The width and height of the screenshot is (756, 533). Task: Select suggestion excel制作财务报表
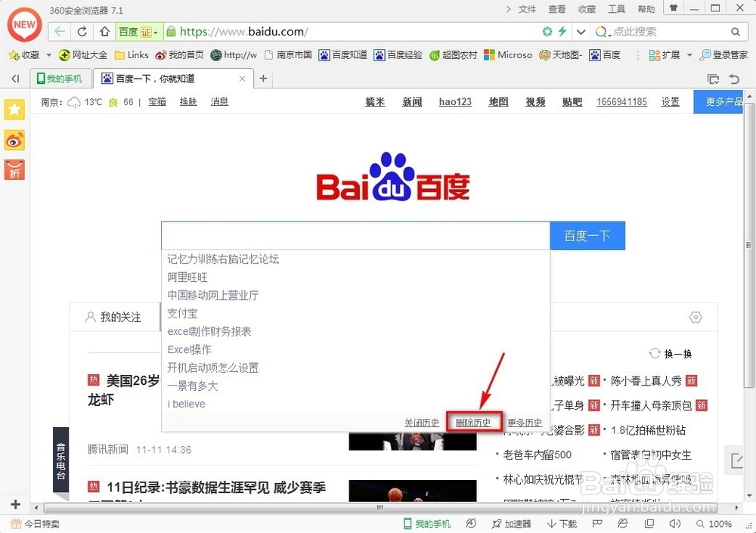(209, 331)
